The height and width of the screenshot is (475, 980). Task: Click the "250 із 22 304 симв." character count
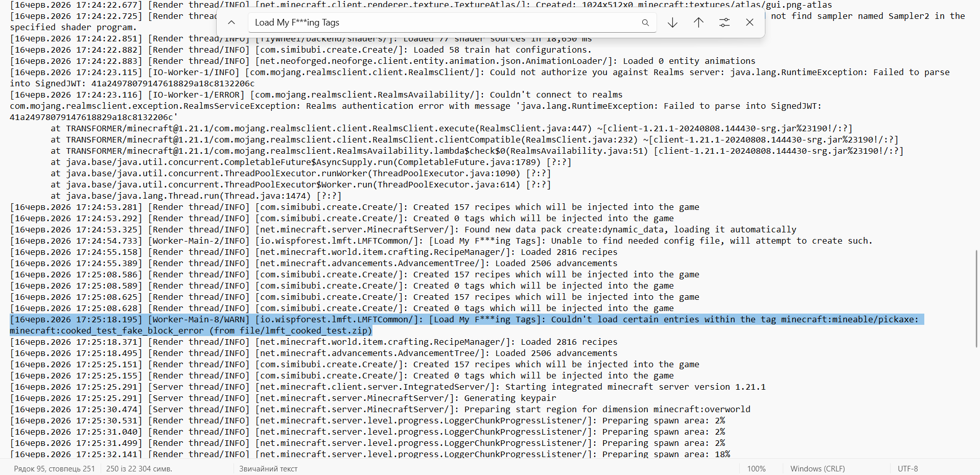[139, 468]
